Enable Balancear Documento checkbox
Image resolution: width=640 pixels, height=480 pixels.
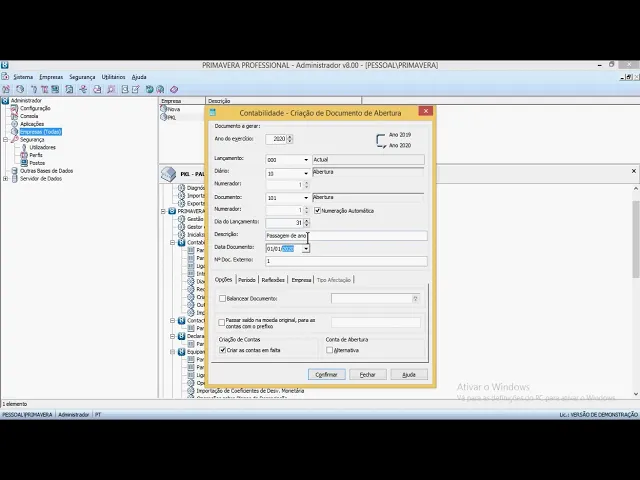[222, 298]
